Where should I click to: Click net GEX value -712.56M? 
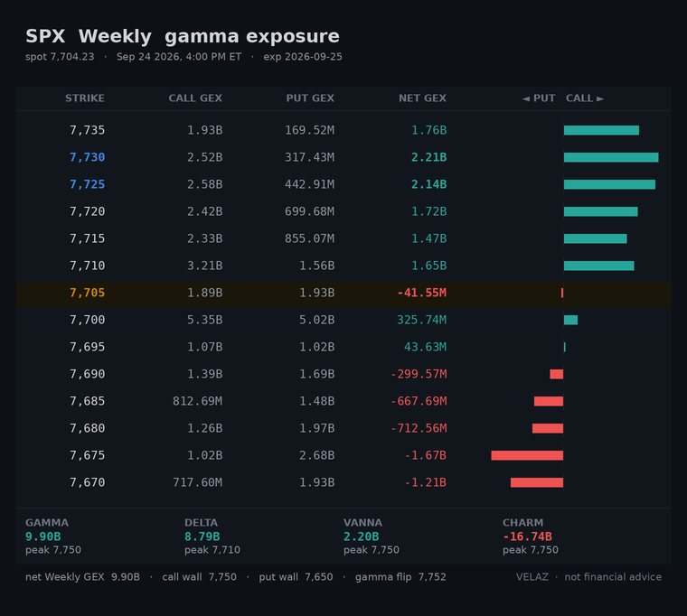pos(419,429)
